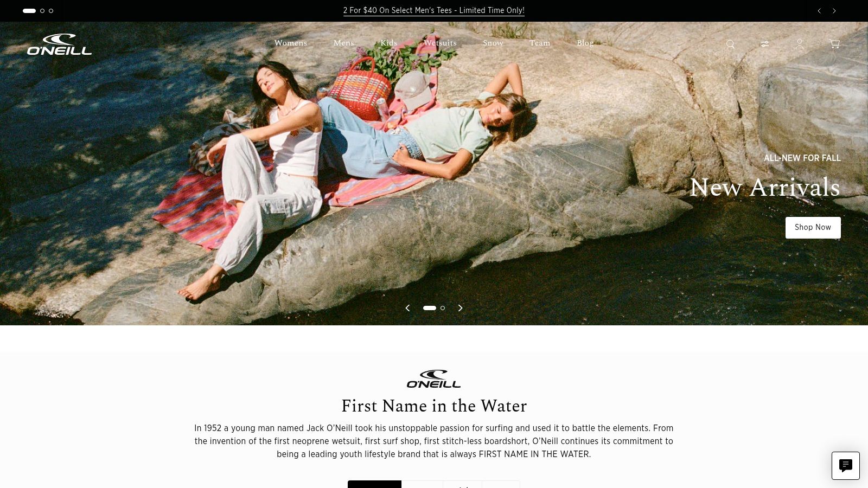Open the live chat widget
This screenshot has height=488, width=868.
(x=845, y=465)
